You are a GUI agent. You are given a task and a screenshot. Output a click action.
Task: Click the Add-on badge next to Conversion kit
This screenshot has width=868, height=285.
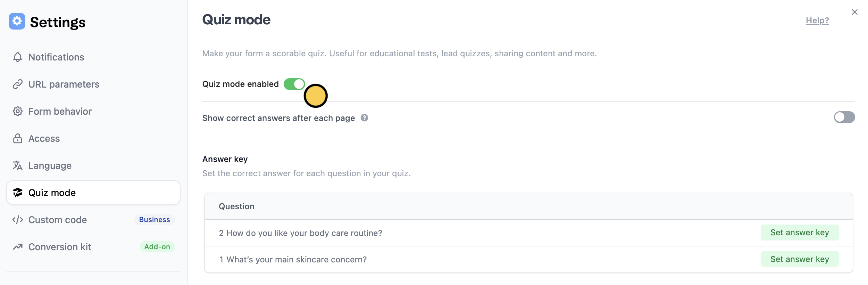[x=157, y=247]
